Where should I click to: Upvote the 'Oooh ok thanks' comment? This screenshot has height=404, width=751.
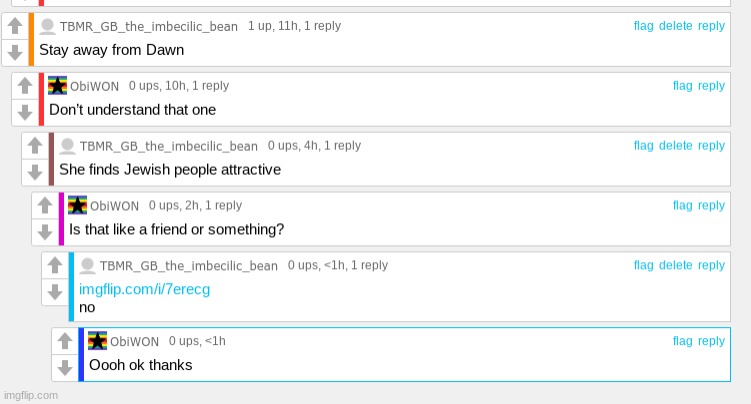pyautogui.click(x=65, y=341)
